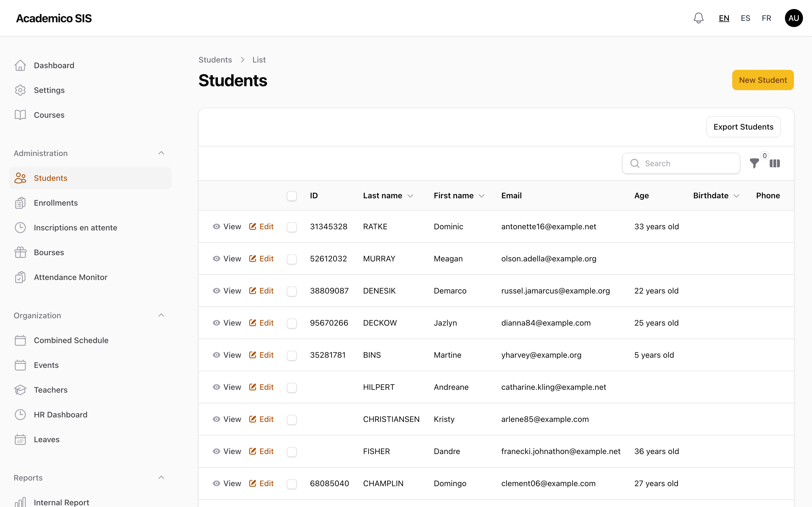Select the Teachers graduation cap icon
The height and width of the screenshot is (507, 812).
20,390
